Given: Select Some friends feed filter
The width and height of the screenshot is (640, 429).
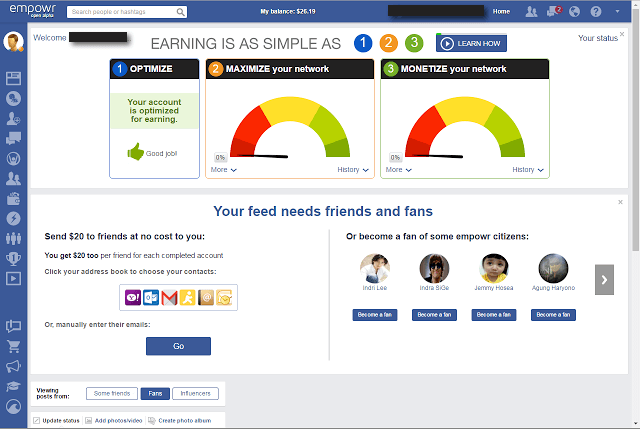Looking at the screenshot, I should (x=112, y=393).
